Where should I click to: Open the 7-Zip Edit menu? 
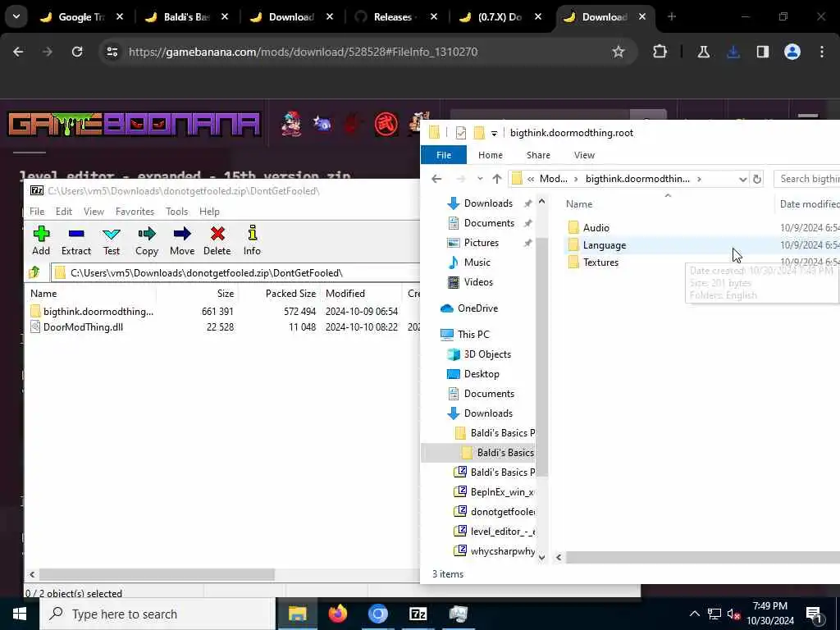pyautogui.click(x=64, y=211)
